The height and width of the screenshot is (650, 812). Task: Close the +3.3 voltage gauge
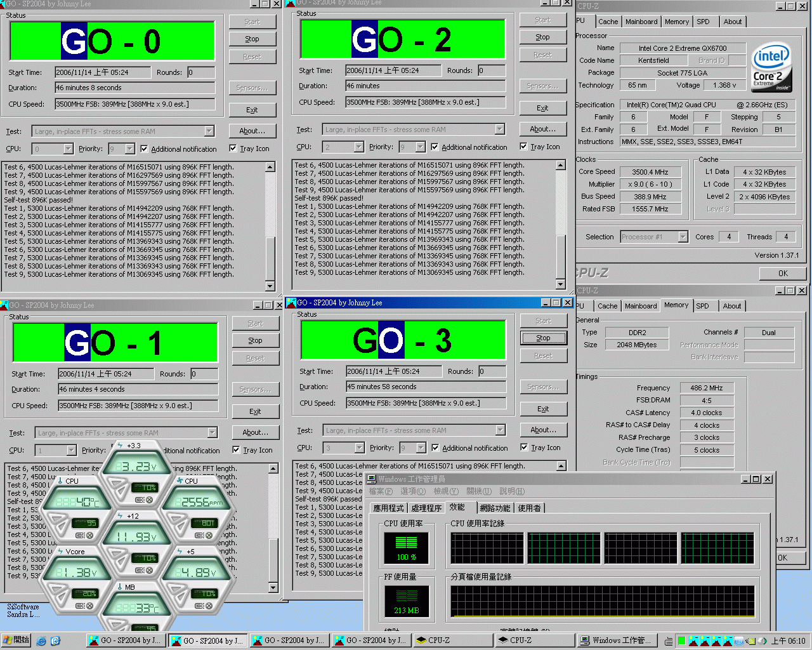click(149, 500)
